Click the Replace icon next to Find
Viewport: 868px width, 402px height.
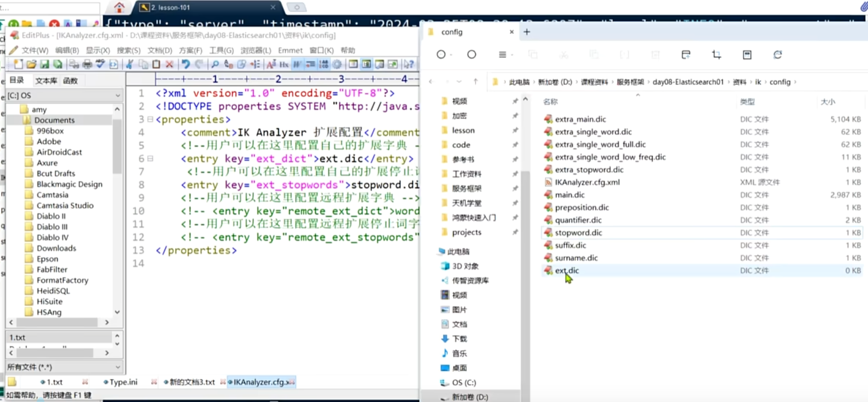(x=228, y=64)
